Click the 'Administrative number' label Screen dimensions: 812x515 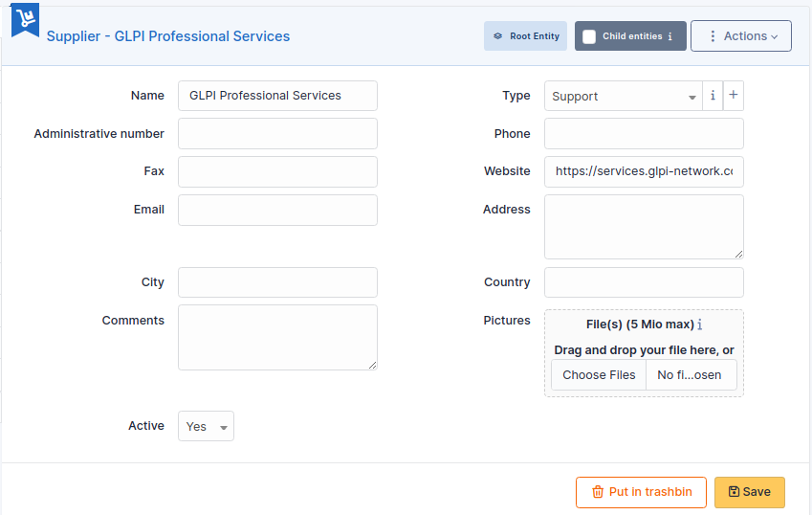tap(99, 134)
